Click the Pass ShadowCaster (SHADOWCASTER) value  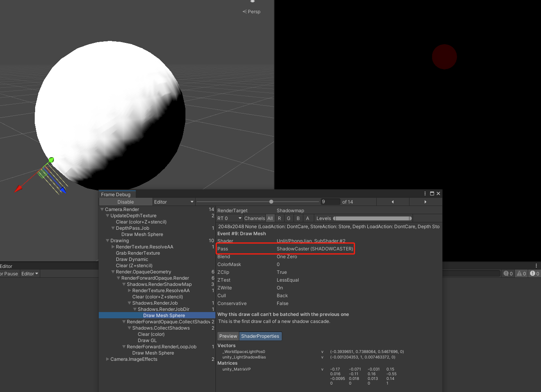tap(315, 249)
